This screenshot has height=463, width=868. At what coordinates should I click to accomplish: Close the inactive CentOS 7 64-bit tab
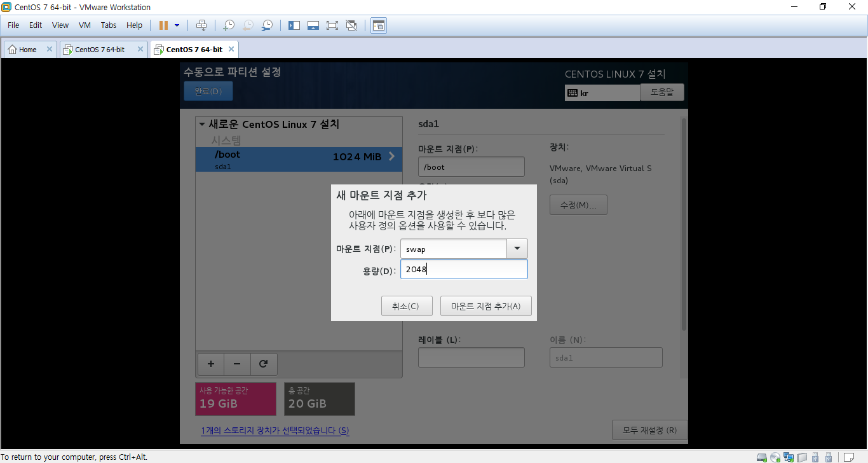[x=140, y=50]
